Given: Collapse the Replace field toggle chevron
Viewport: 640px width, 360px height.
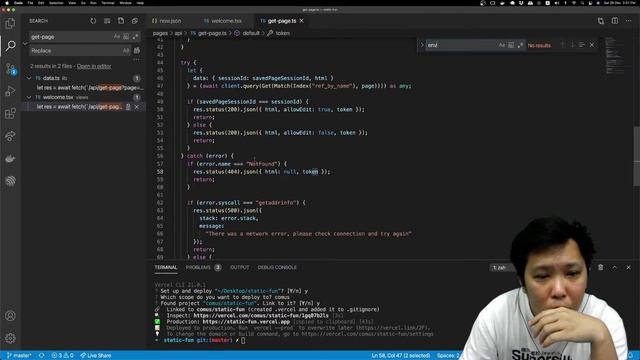Looking at the screenshot, I should click(25, 44).
